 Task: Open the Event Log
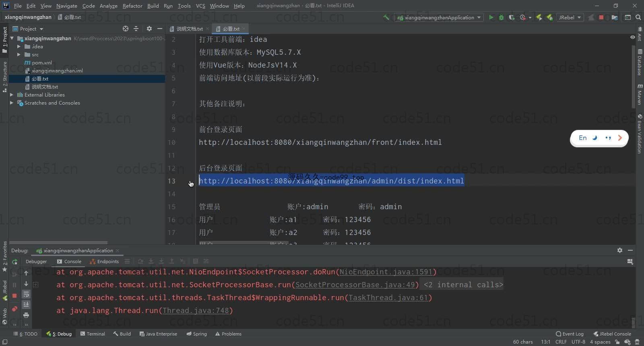570,334
